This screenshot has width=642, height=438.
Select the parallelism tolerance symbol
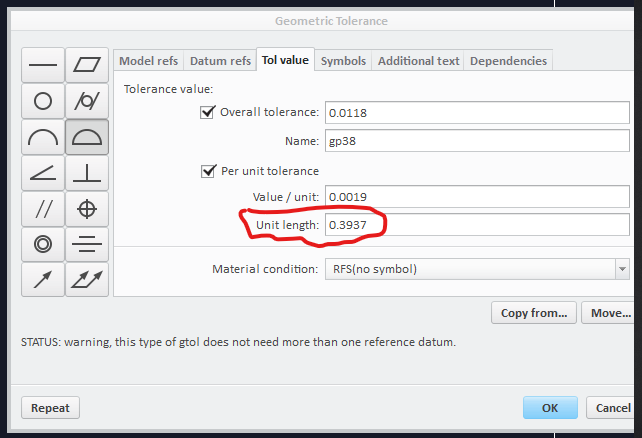pyautogui.click(x=43, y=208)
